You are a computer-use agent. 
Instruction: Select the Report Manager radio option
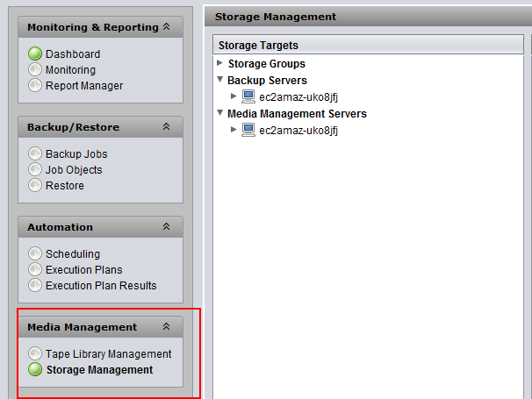click(x=35, y=86)
